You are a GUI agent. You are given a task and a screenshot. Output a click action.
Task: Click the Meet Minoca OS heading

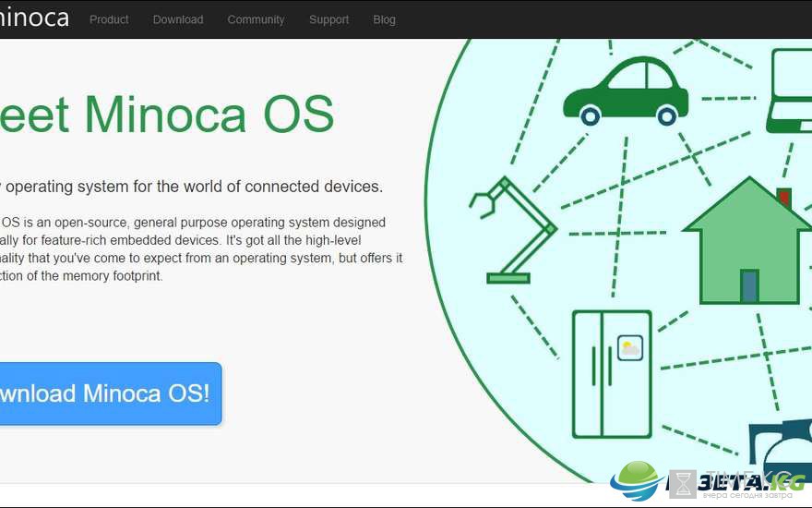[167, 114]
